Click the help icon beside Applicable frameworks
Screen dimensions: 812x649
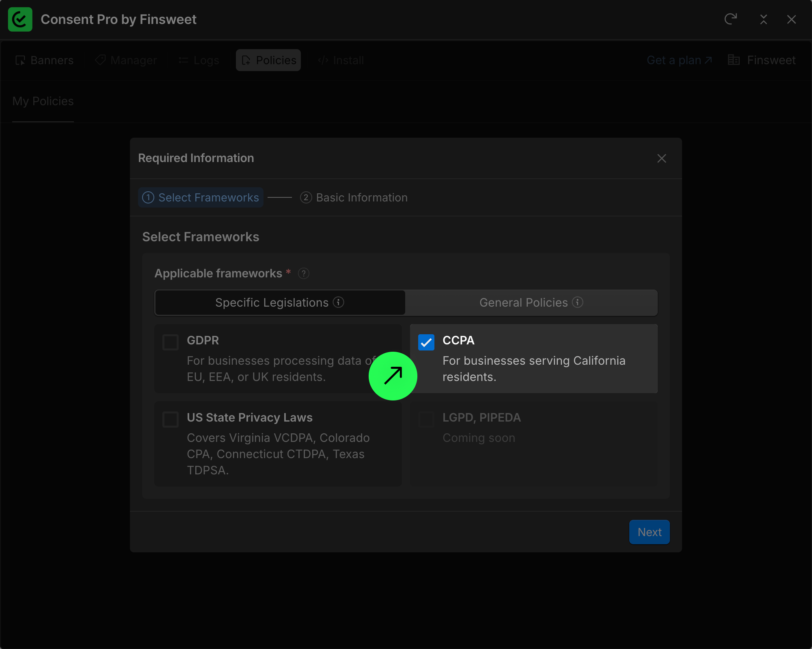tap(304, 273)
